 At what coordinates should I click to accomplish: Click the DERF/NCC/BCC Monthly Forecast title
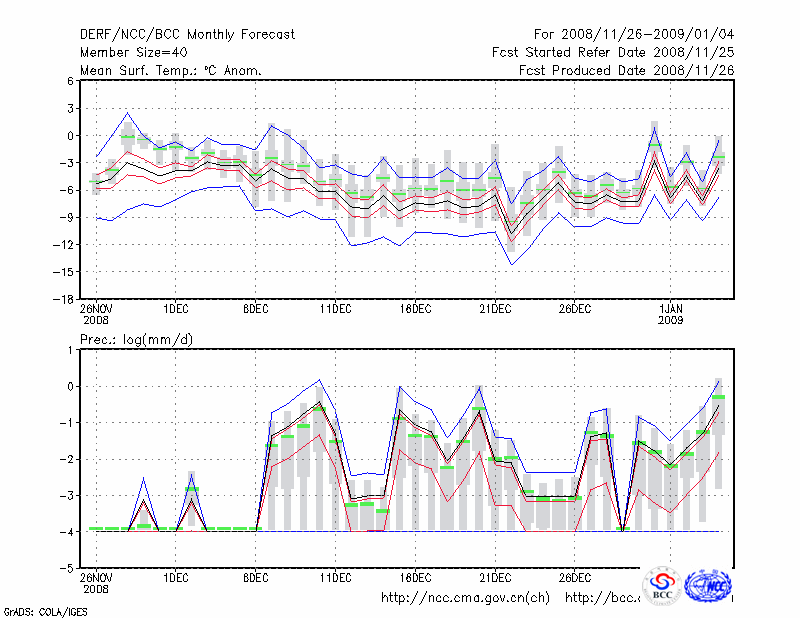pos(187,35)
